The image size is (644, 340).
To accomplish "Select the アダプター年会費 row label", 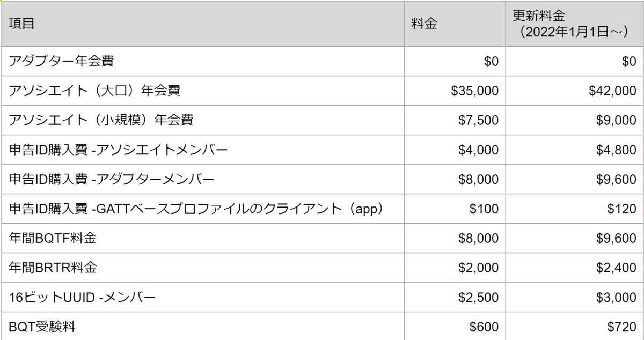I will pyautogui.click(x=202, y=62).
